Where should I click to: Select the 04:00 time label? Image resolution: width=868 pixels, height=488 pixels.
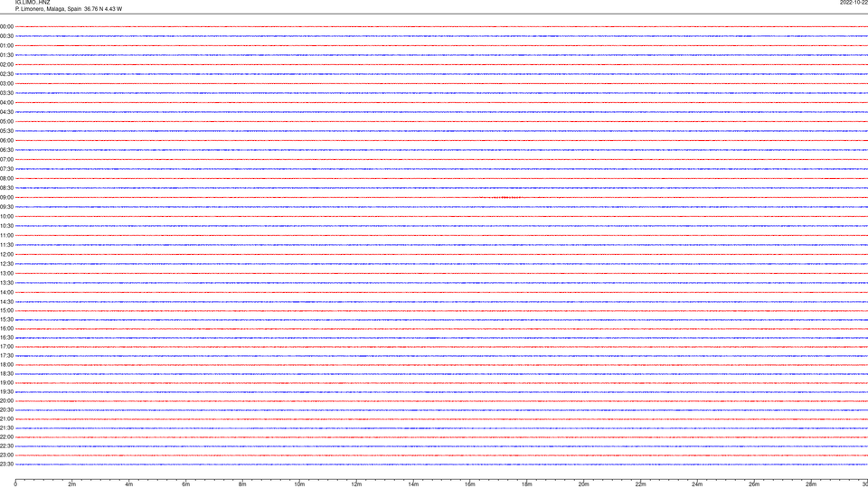coord(6,102)
